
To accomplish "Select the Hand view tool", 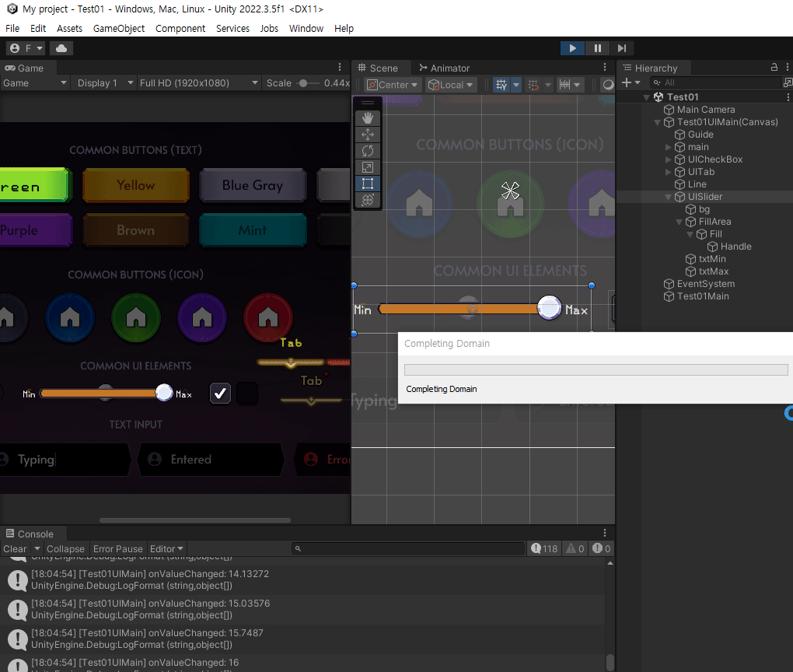I will [x=368, y=118].
